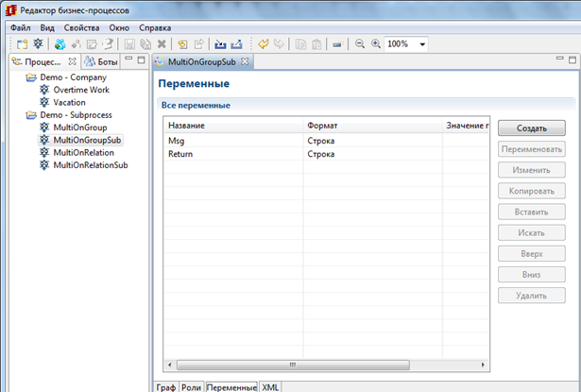The image size is (581, 392).
Task: Click the Копировать button
Action: point(531,191)
